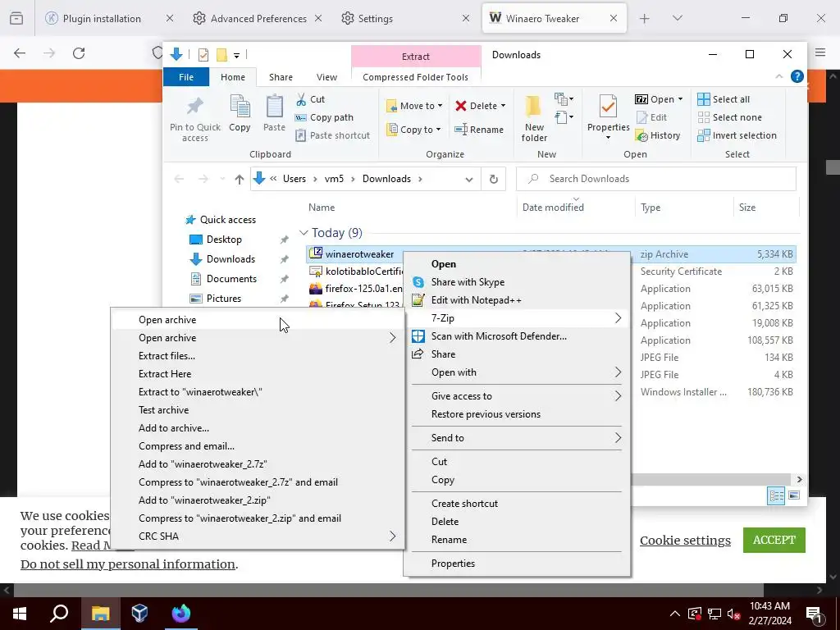Collapse the Today (9) group
The height and width of the screenshot is (630, 840).
[304, 233]
